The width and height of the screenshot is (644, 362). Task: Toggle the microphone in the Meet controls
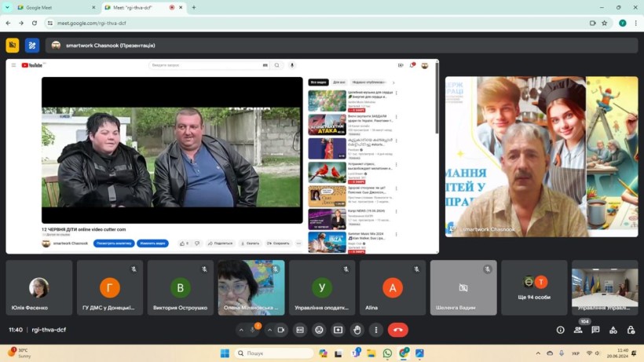point(253,330)
